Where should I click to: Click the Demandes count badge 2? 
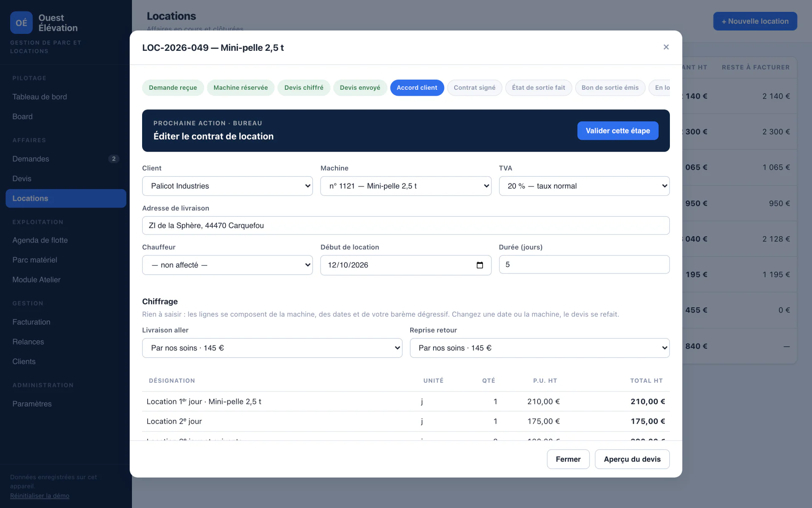click(x=114, y=159)
